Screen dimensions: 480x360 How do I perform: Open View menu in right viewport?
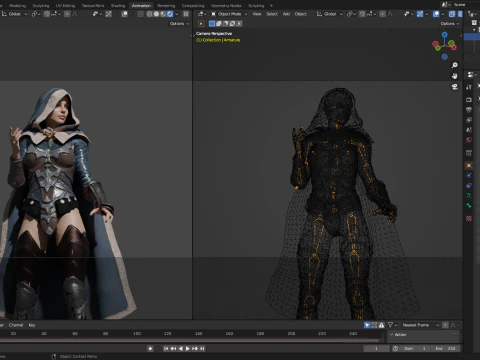(257, 14)
